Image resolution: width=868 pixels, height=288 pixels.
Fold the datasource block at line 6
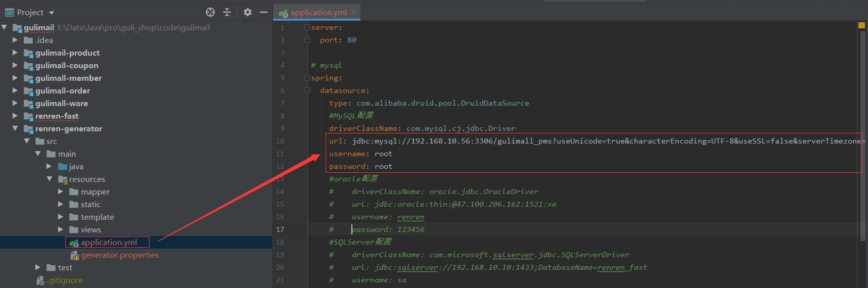[x=307, y=90]
